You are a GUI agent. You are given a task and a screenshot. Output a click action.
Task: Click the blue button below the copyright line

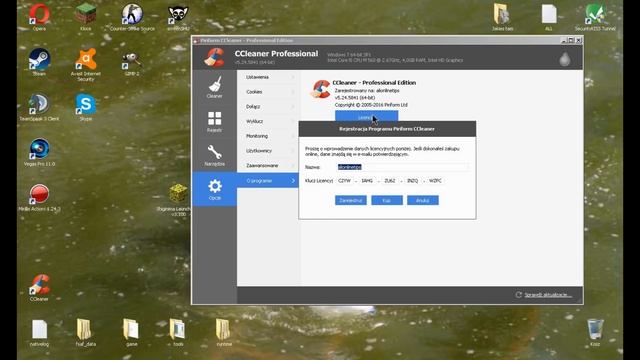click(x=366, y=116)
